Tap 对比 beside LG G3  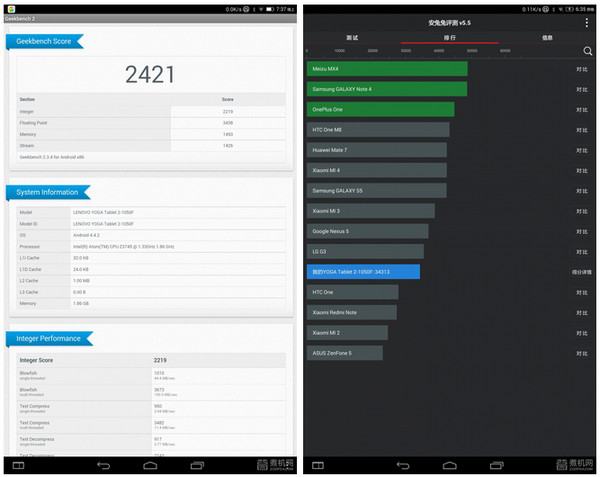click(x=582, y=252)
